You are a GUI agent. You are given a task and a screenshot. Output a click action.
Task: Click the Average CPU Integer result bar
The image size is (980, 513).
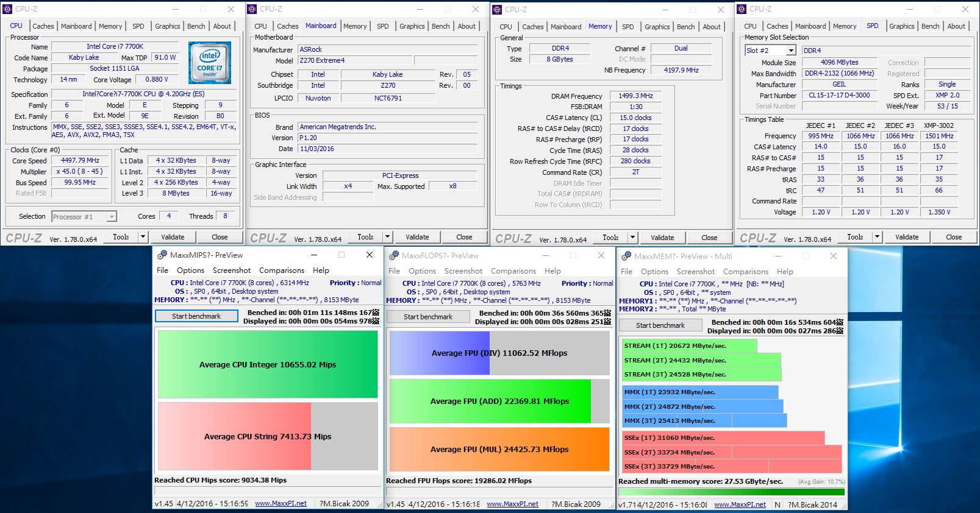point(268,364)
